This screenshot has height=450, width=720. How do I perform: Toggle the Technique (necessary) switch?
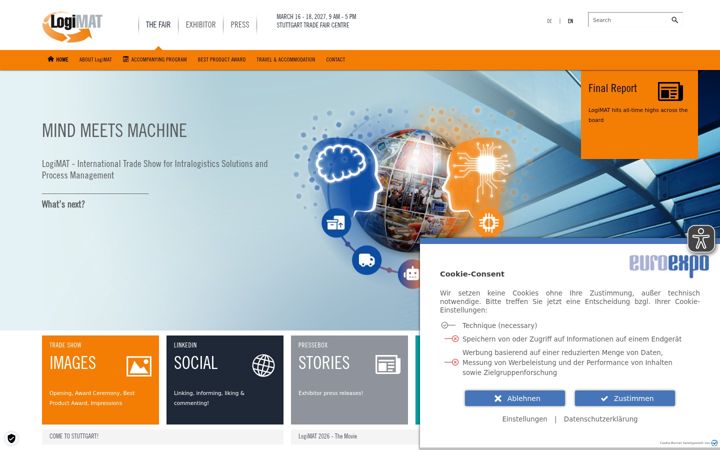click(448, 325)
